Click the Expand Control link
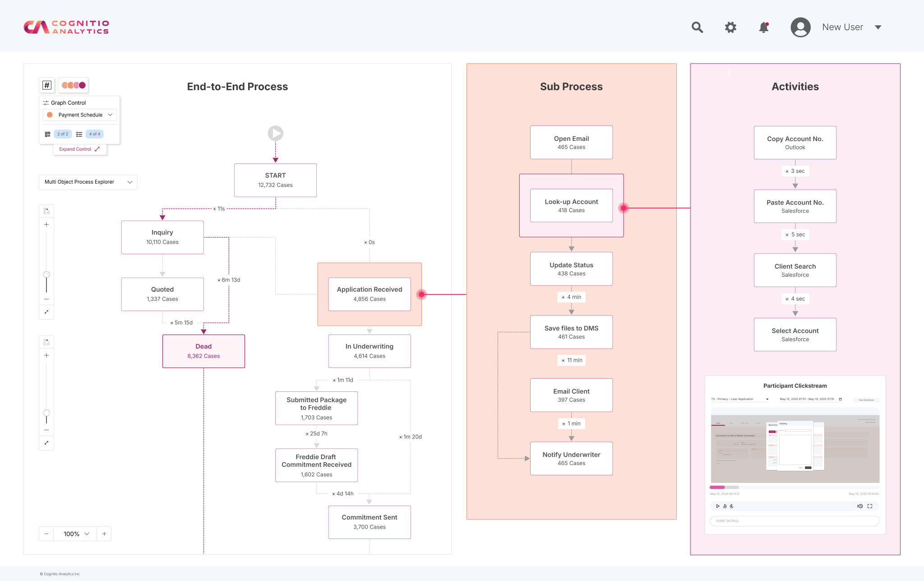 click(x=79, y=149)
